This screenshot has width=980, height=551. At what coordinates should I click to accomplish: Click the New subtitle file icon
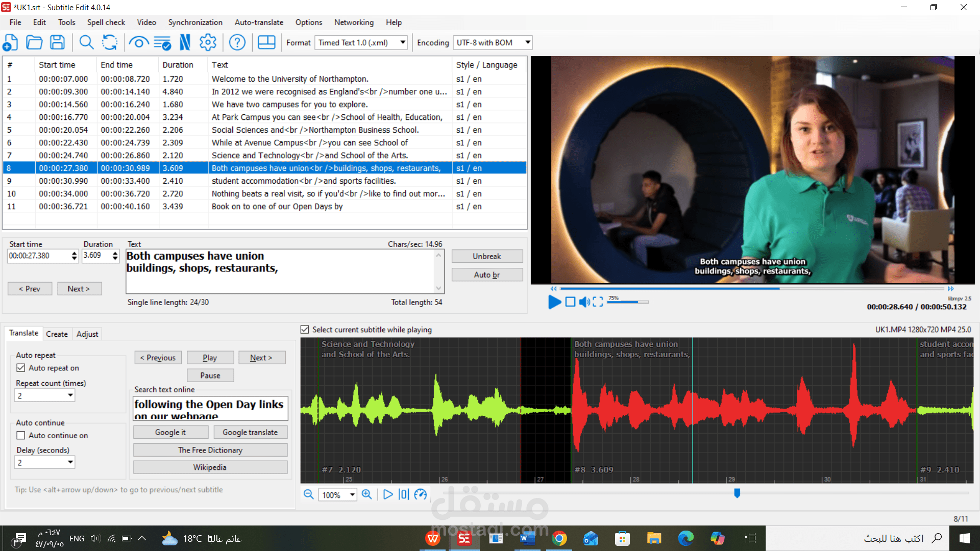tap(11, 42)
